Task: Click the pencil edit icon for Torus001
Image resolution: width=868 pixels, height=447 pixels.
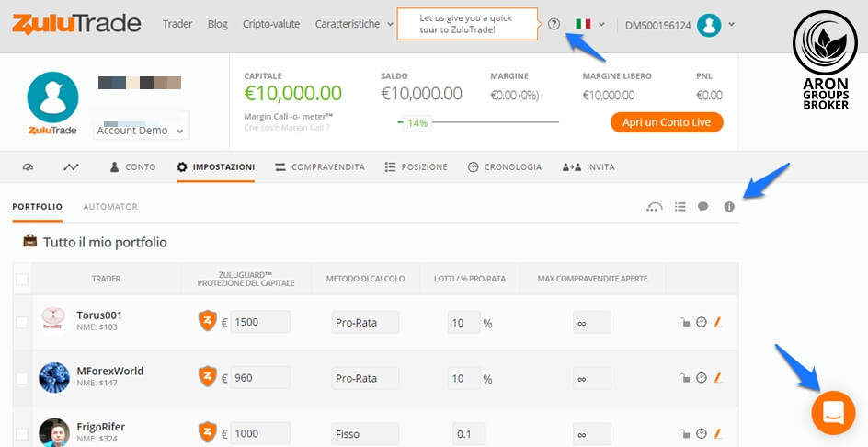Action: pyautogui.click(x=718, y=322)
